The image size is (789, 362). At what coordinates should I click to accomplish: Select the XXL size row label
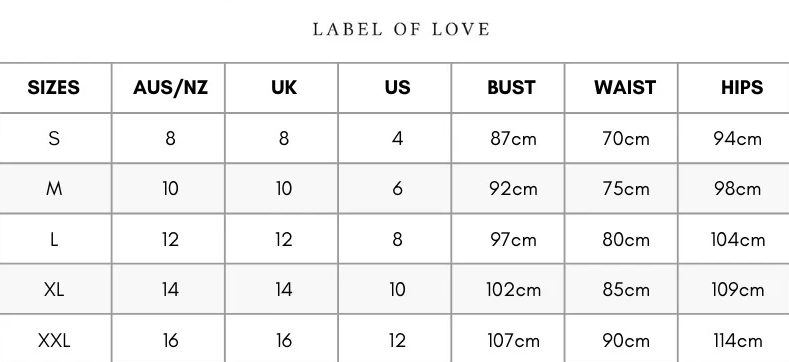(54, 340)
